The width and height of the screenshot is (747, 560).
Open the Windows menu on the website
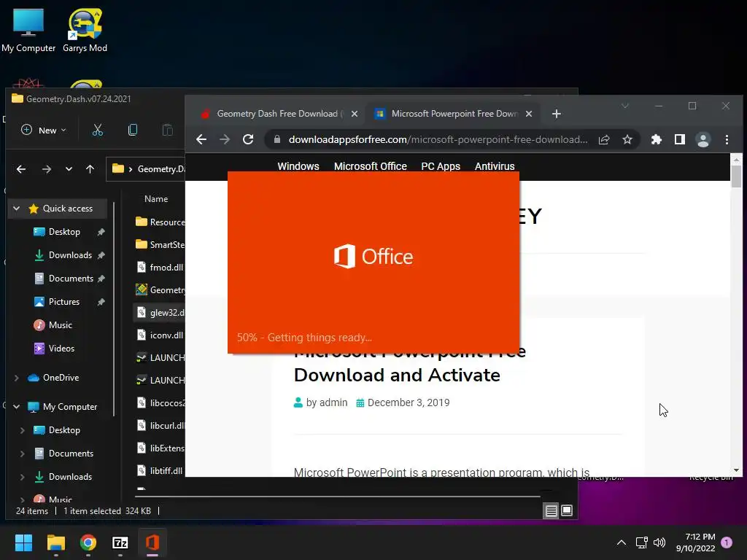298,166
